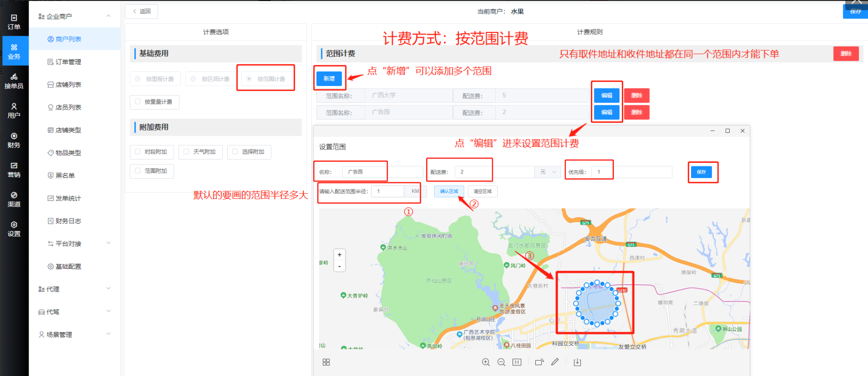Enable the 按重量计费 checkbox

138,102
